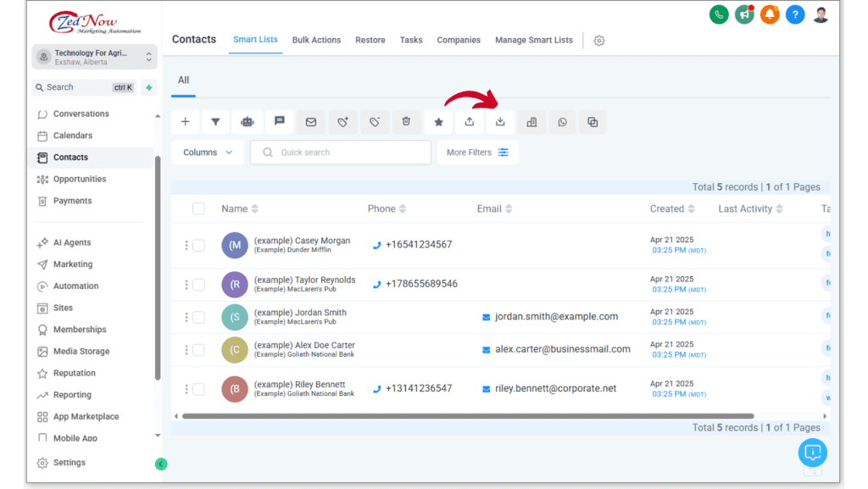Click the green phone dialer icon
The height and width of the screenshot is (489, 868).
pos(719,14)
